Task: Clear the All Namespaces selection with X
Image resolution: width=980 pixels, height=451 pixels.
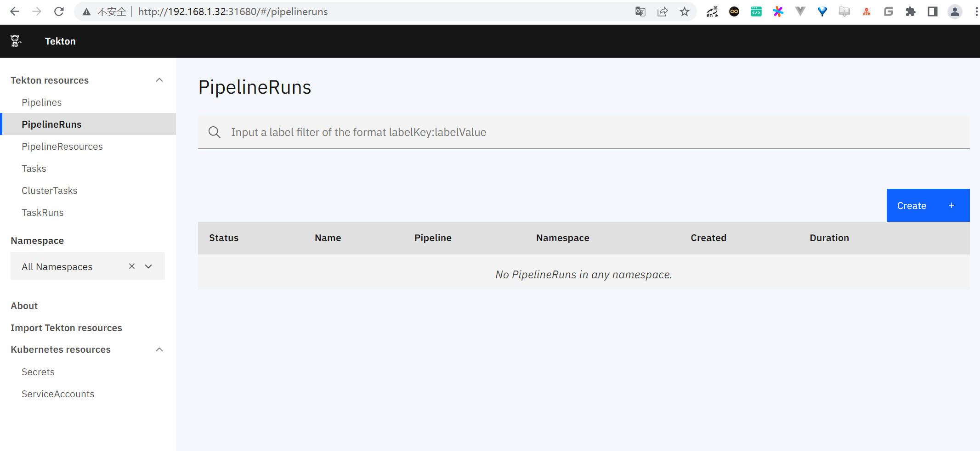Action: [132, 266]
